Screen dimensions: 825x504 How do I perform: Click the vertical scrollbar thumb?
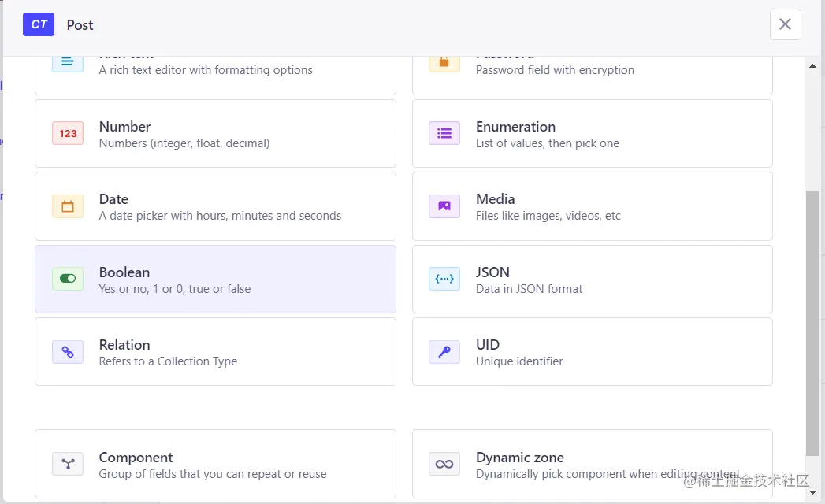coord(812,323)
